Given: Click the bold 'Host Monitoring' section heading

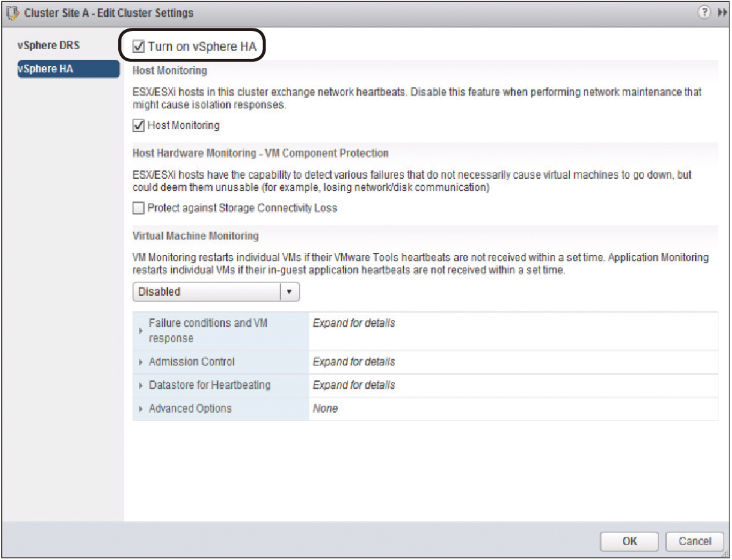Looking at the screenshot, I should coord(170,70).
